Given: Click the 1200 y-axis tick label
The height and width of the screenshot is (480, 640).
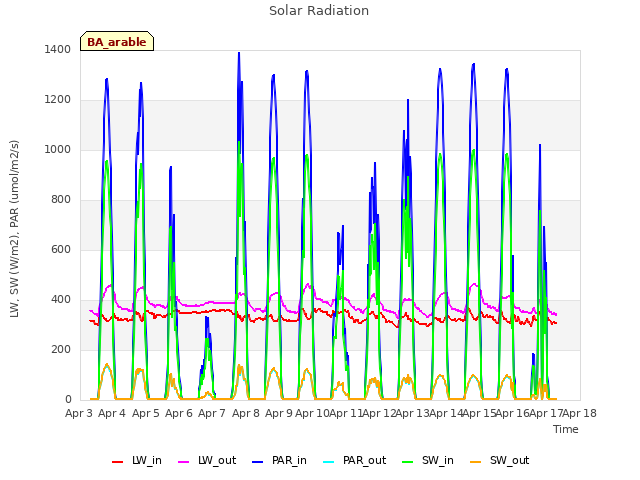Looking at the screenshot, I should click(58, 100).
